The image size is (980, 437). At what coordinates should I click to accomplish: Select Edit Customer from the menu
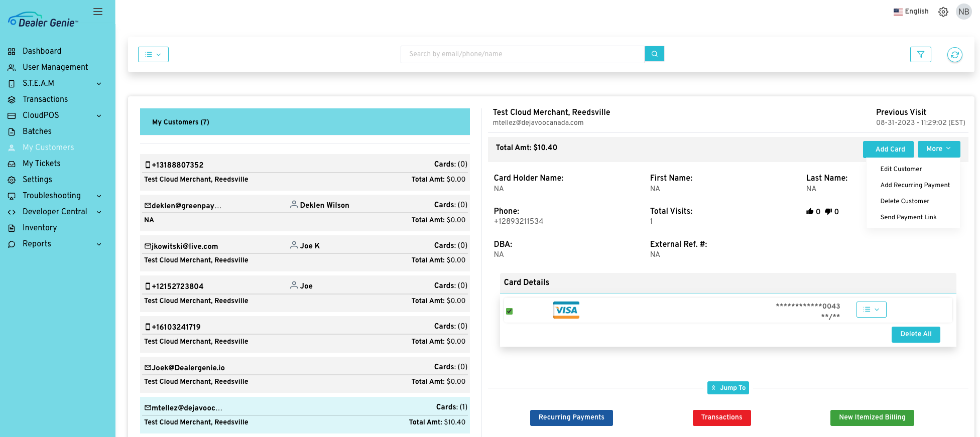(901, 169)
